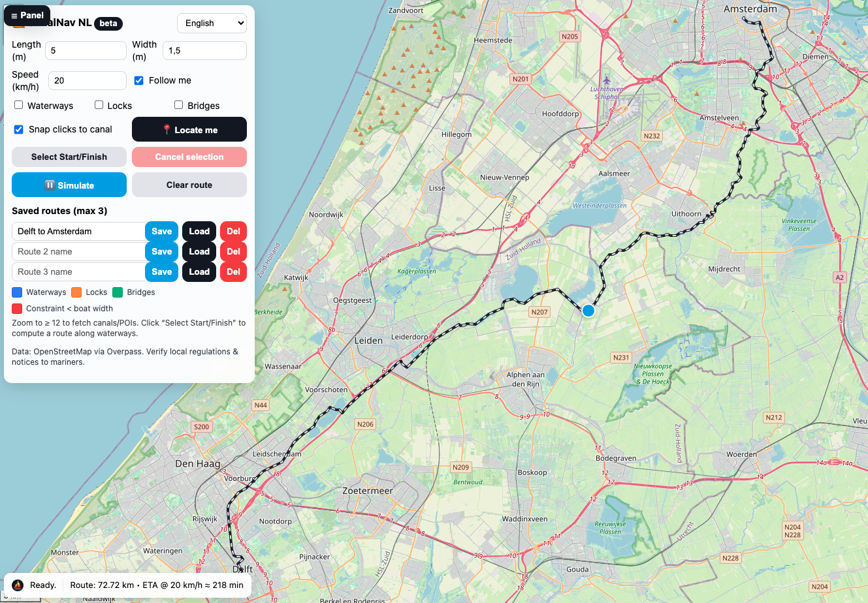Click the N207 road shield

tap(539, 312)
